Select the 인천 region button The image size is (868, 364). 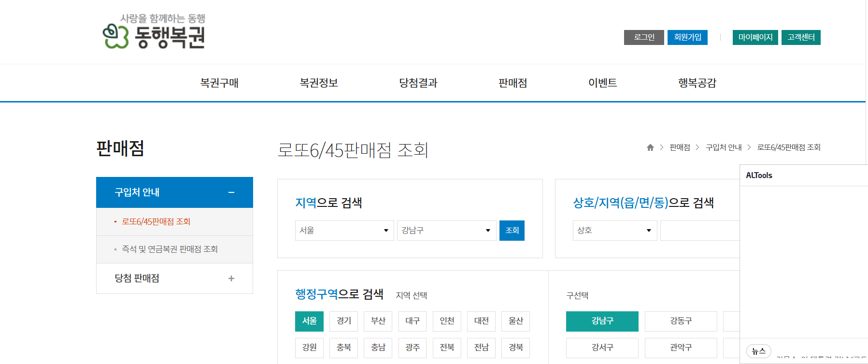pyautogui.click(x=447, y=321)
